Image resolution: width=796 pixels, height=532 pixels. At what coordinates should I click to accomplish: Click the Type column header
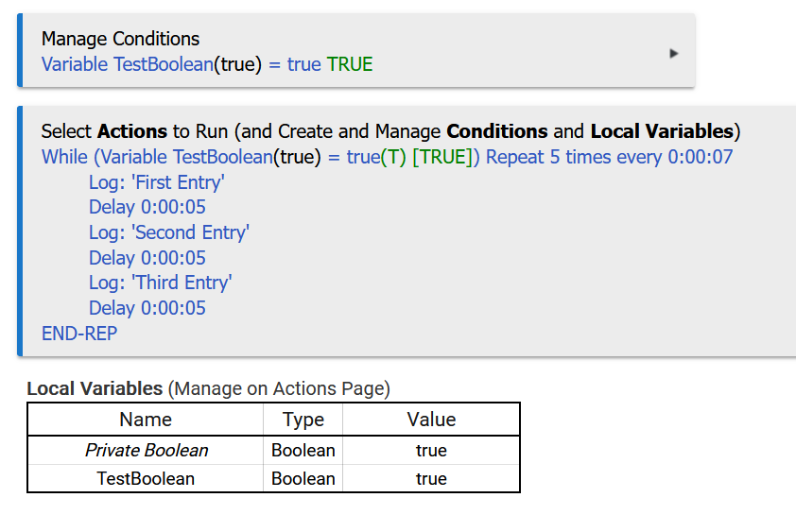tap(303, 420)
